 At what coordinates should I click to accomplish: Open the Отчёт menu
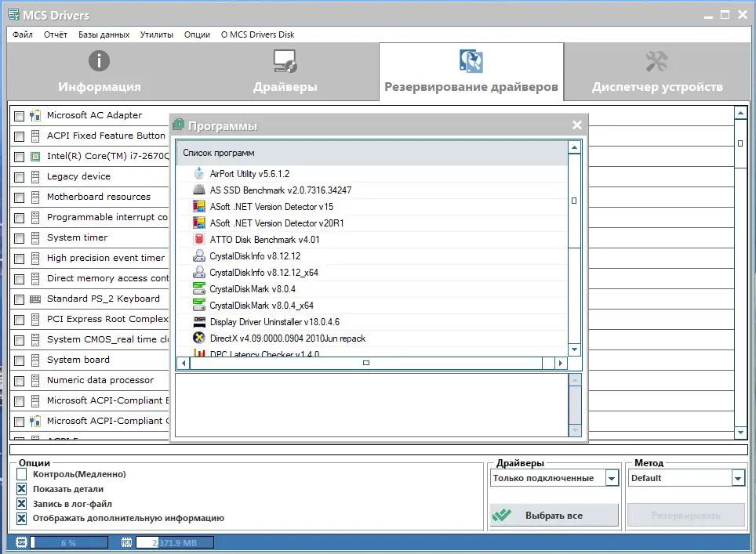pos(56,34)
